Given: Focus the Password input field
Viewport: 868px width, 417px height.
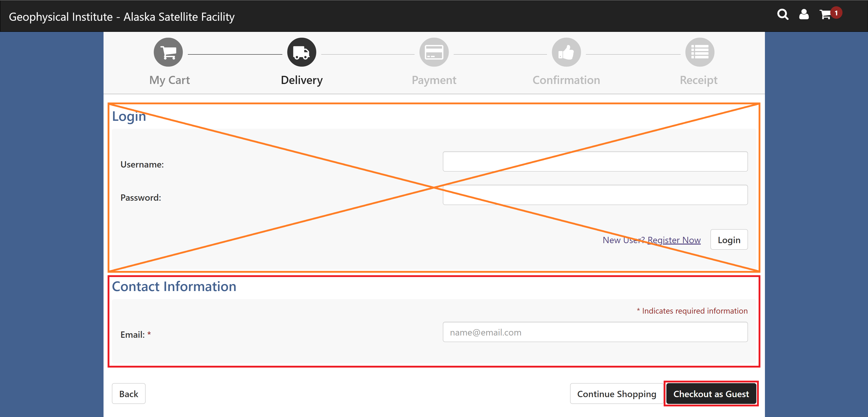Looking at the screenshot, I should click(595, 195).
